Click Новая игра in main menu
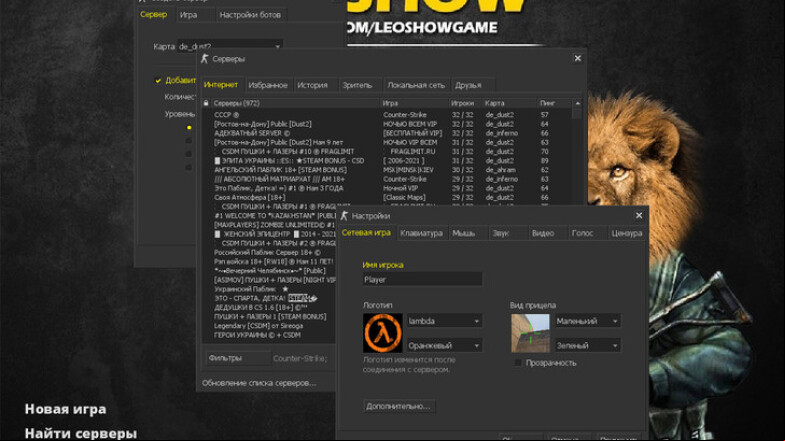 [66, 409]
